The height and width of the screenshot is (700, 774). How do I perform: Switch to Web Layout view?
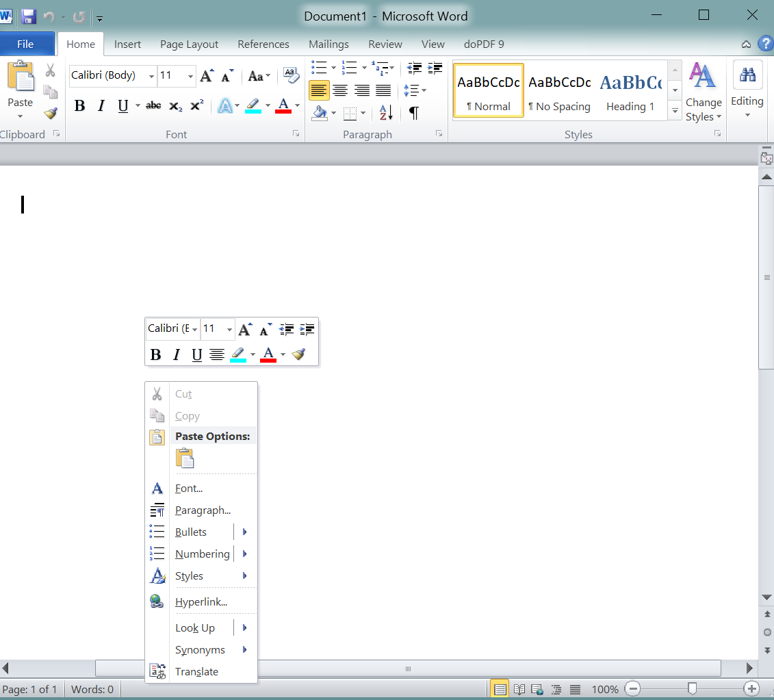click(537, 689)
